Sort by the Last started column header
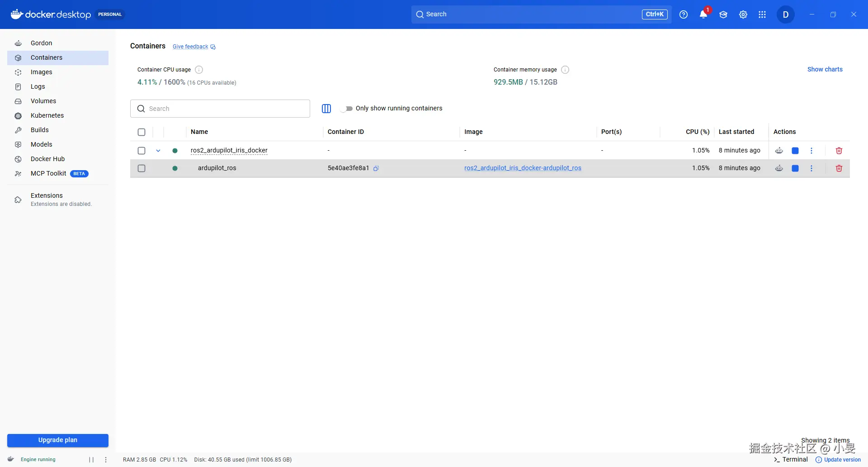Image resolution: width=868 pixels, height=467 pixels. click(x=736, y=132)
